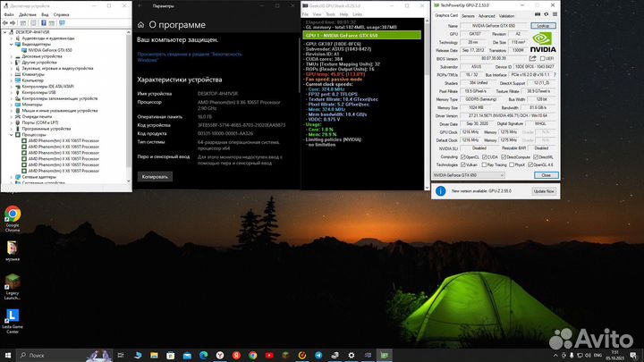Switch to the Sensors tab in GPU-Z
Image resolution: width=644 pixels, height=362 pixels.
pyautogui.click(x=468, y=16)
